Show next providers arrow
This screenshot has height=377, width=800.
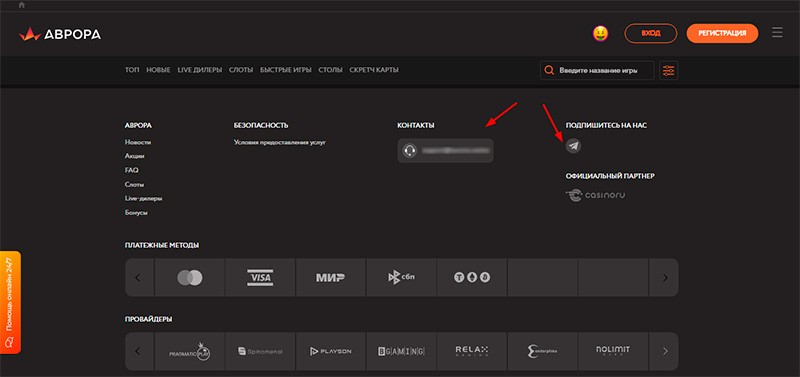(x=664, y=351)
